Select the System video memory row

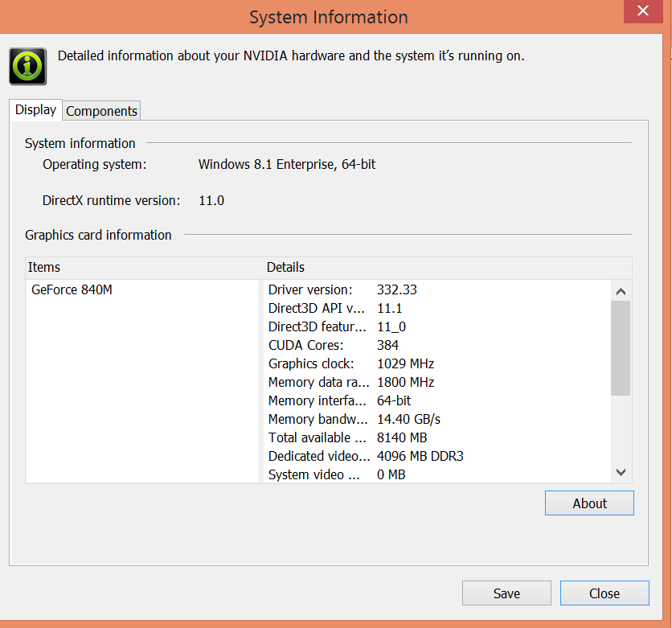coord(437,474)
